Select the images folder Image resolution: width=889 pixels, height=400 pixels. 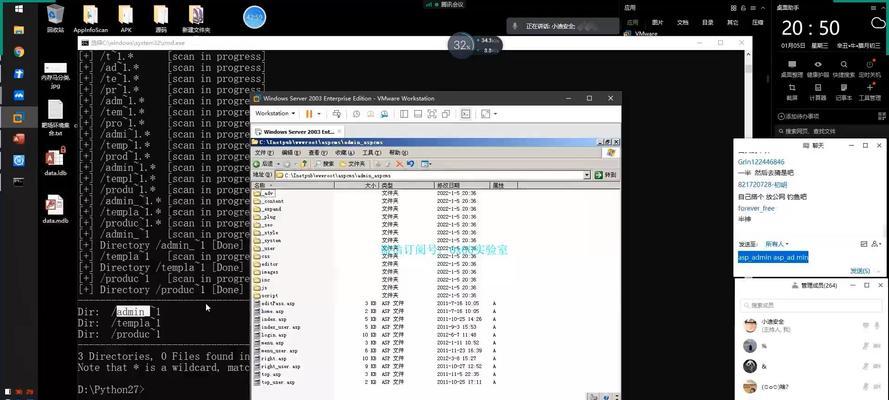266,272
